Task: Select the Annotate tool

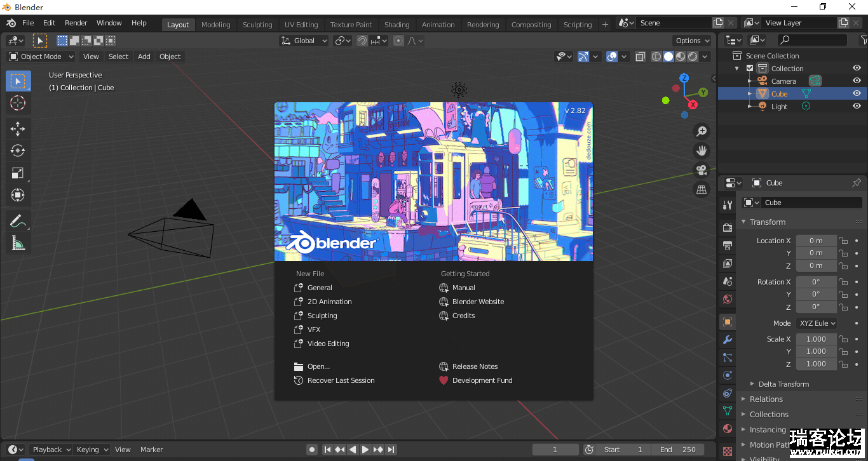Action: point(18,221)
